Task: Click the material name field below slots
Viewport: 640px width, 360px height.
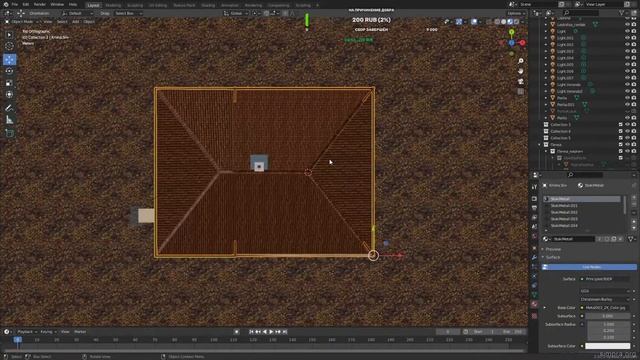Action: pos(573,239)
